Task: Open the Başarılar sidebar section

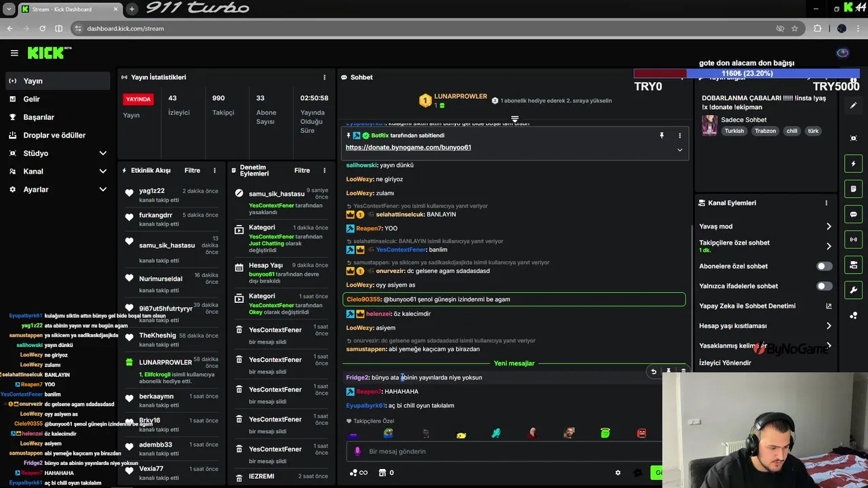Action: [x=57, y=117]
